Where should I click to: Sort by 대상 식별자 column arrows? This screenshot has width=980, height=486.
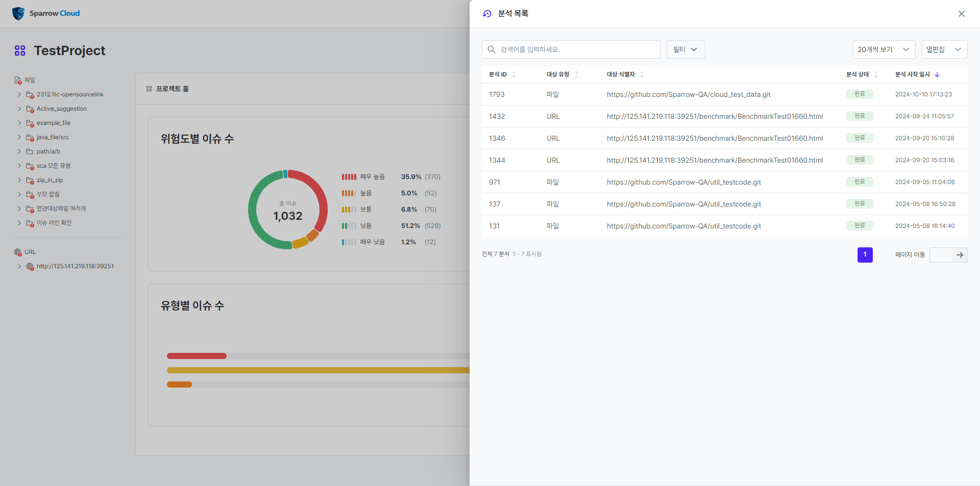pyautogui.click(x=642, y=74)
